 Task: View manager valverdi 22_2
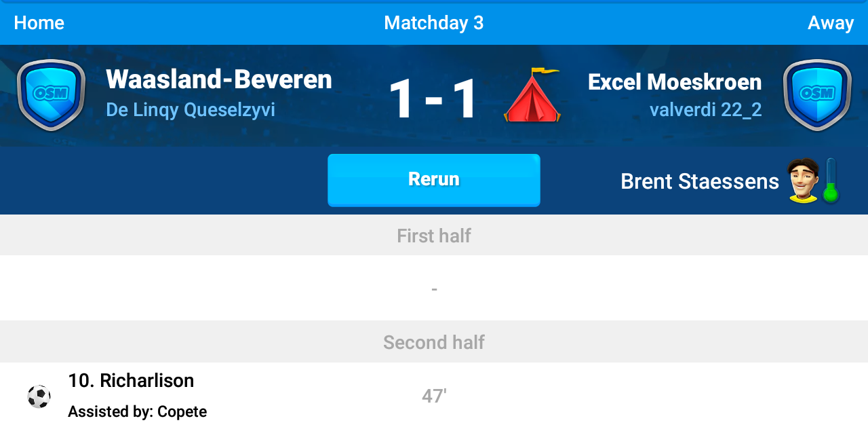(x=705, y=109)
